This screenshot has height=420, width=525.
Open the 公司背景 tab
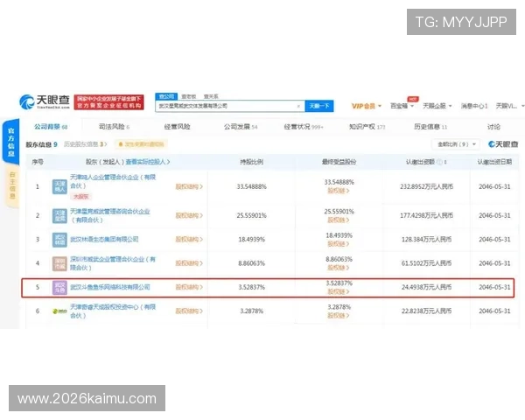click(x=51, y=127)
